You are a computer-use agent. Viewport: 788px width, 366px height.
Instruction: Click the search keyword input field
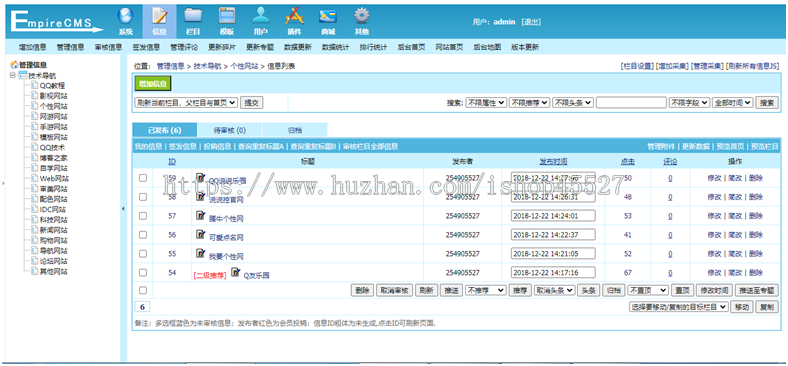[631, 103]
